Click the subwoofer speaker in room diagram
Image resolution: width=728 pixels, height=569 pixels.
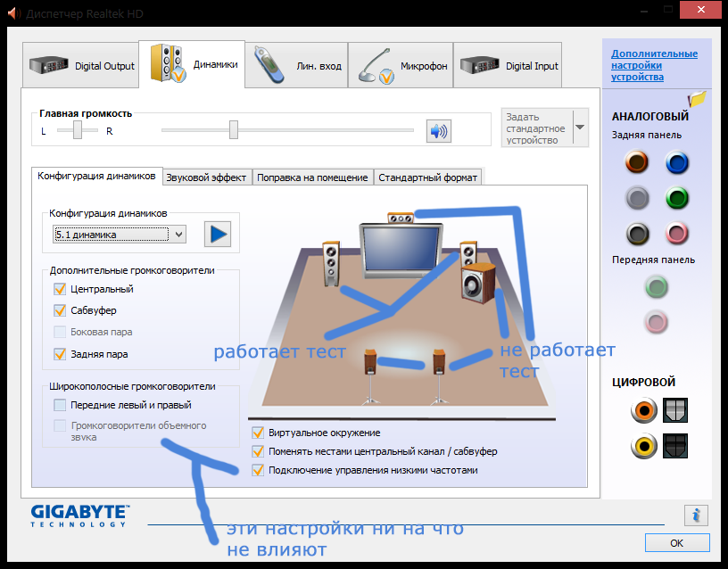pos(477,282)
